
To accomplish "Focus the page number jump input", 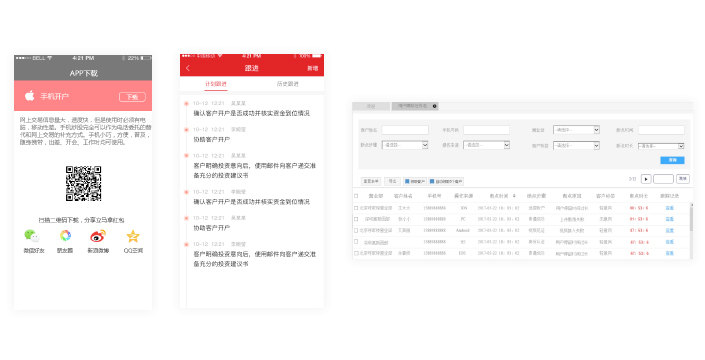I will [663, 179].
